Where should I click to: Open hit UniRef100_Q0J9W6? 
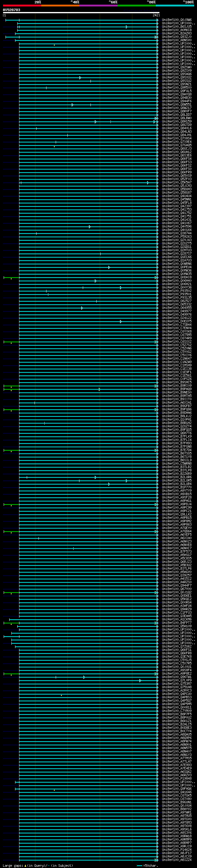pos(177,20)
